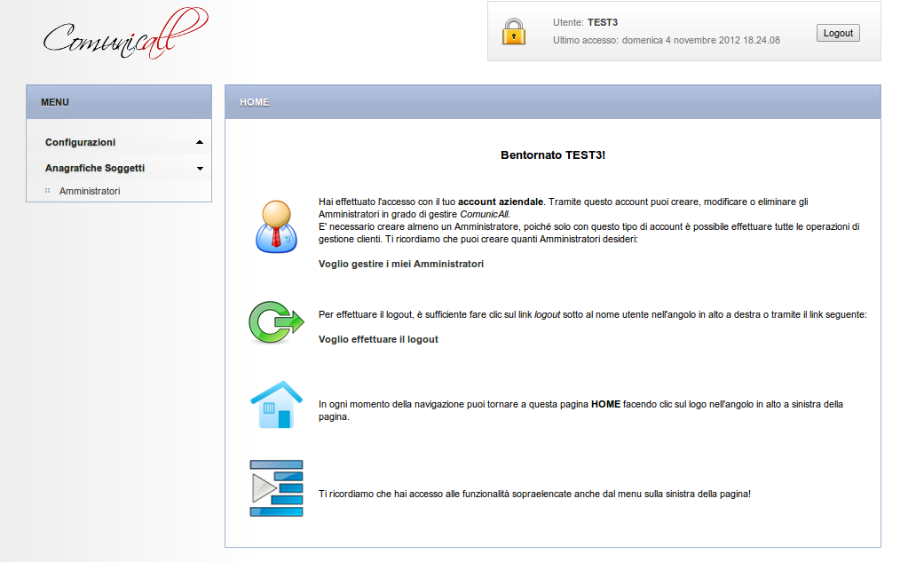Viewport: 924px width, 562px height.
Task: Click the bold word HOME in the paragraph
Action: tap(605, 404)
